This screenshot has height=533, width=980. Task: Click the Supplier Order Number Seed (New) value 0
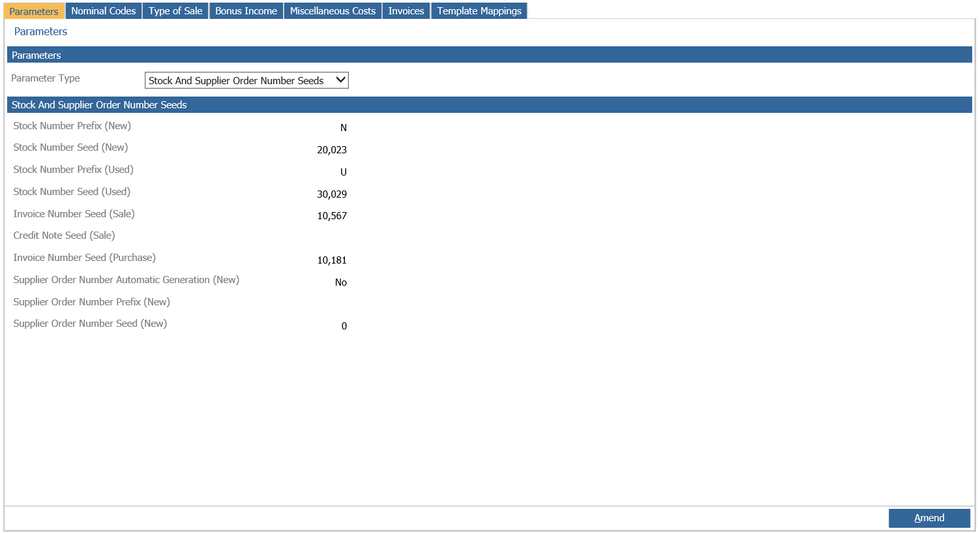(344, 326)
